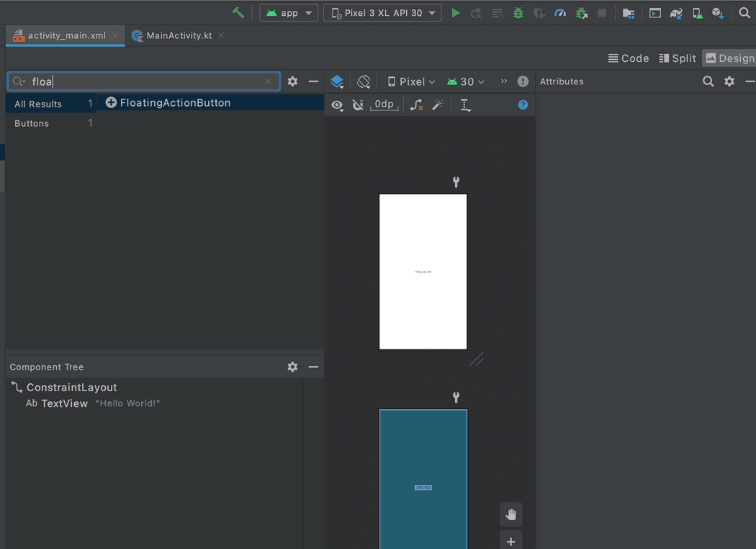This screenshot has height=549, width=756.
Task: Toggle autoconnect to parent magnet icon
Action: pos(358,105)
